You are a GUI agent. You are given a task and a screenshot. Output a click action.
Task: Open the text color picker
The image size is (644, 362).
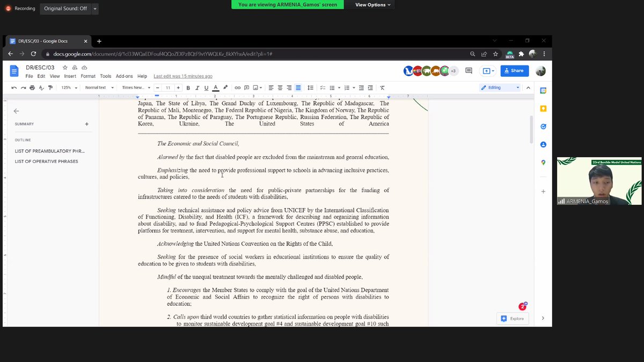216,87
